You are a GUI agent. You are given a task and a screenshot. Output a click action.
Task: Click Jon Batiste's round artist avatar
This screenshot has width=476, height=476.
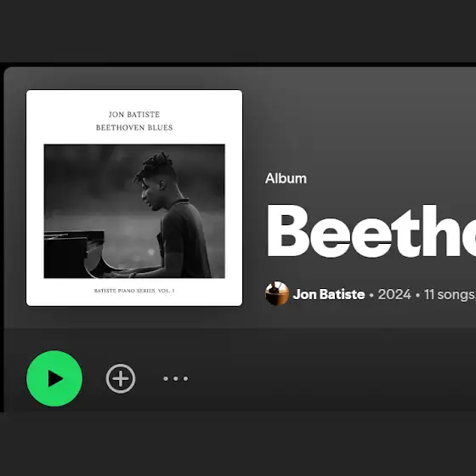(x=277, y=293)
